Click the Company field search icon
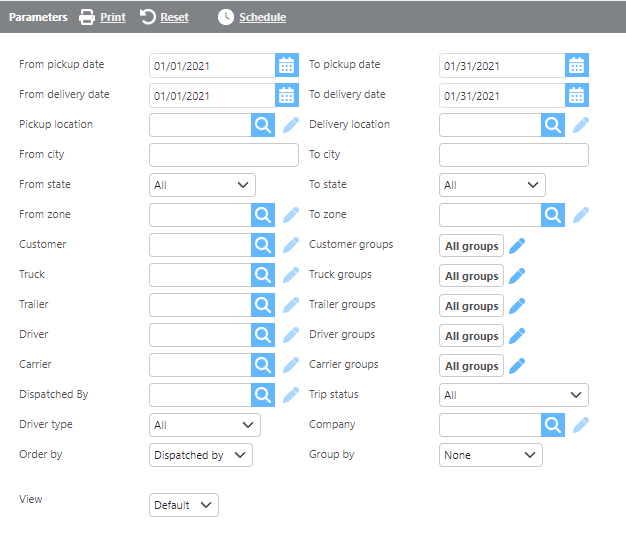Screen dimensions: 626x553 553,425
